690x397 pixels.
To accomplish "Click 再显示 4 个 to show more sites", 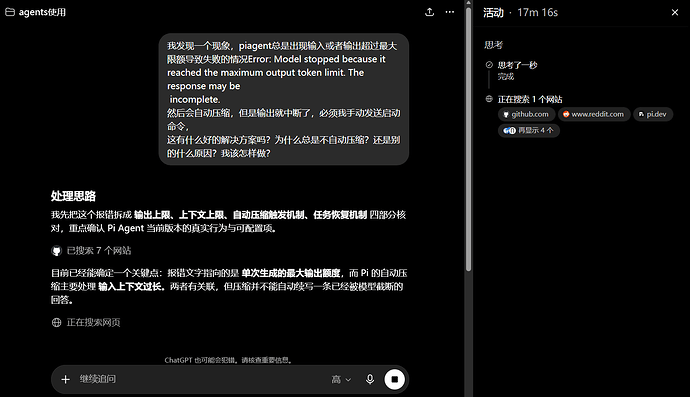I will (x=529, y=130).
